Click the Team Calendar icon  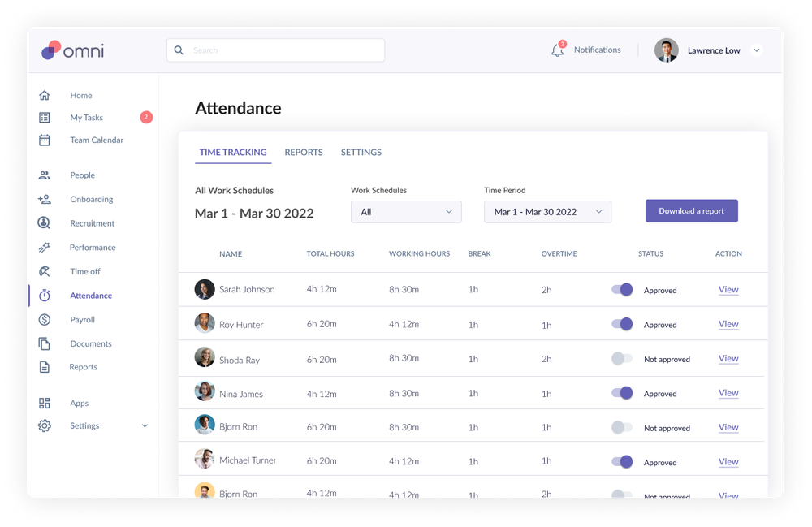[45, 140]
